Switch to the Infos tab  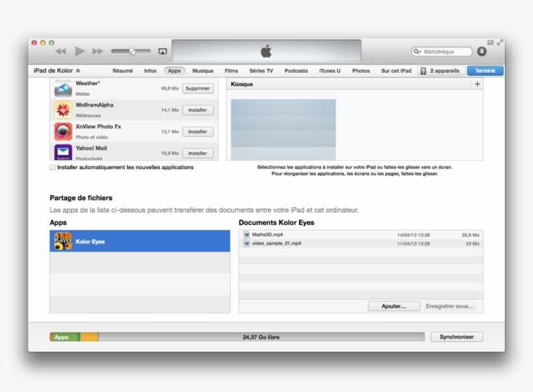[150, 71]
